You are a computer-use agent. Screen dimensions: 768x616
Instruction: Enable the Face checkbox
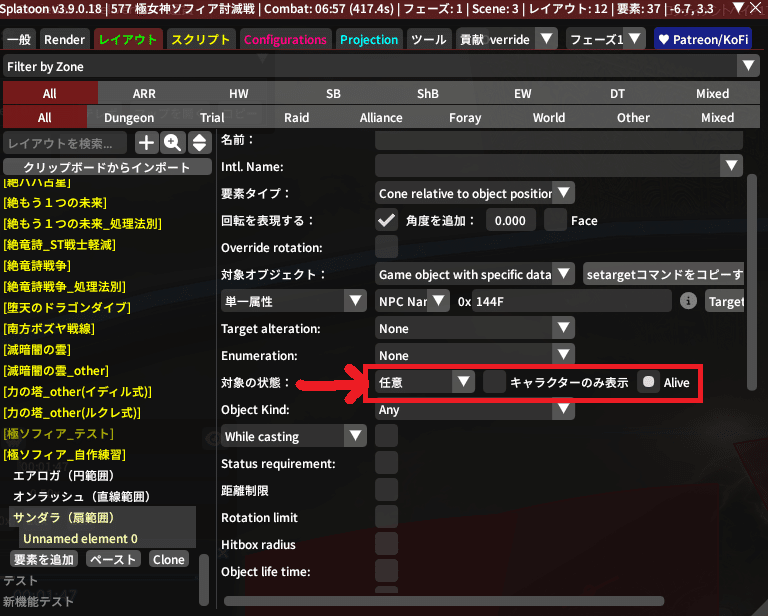click(555, 220)
